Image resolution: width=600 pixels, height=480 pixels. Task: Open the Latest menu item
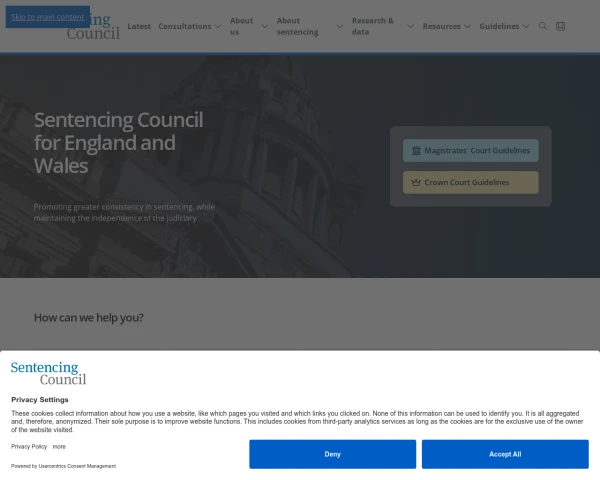(139, 26)
